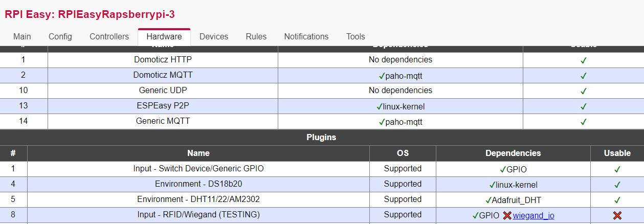Open the Rules tab
The width and height of the screenshot is (644, 224).
pos(256,37)
